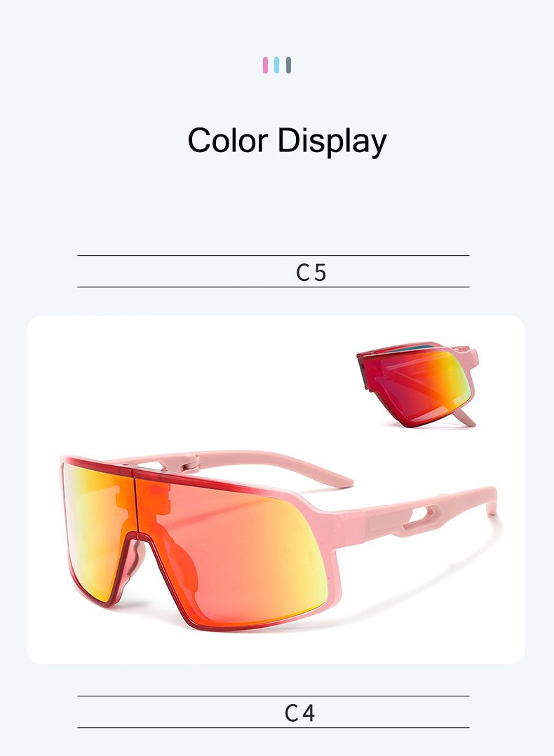554x756 pixels.
Task: Click the pink leg of the folded sunglasses
Action: tap(464, 417)
